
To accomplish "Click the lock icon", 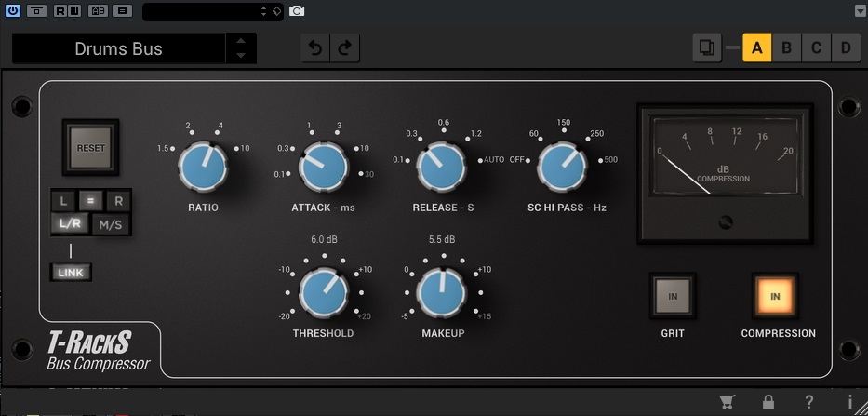I will 768,402.
